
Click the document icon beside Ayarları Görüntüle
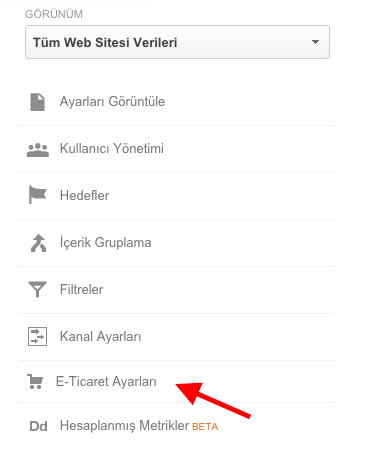click(x=38, y=102)
